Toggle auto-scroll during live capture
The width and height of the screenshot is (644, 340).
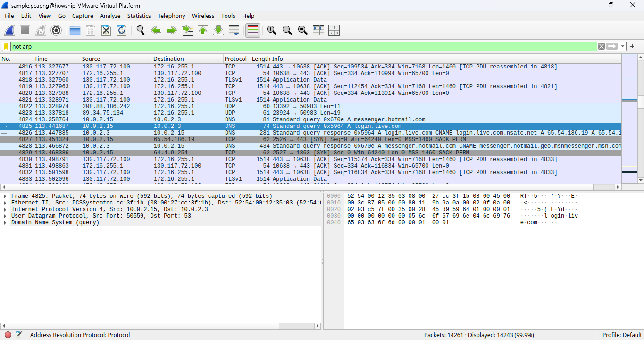pos(234,30)
